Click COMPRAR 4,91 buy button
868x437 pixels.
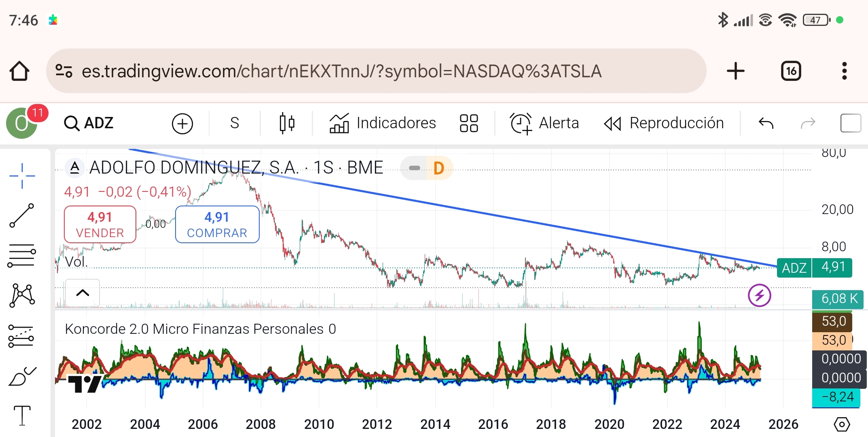pyautogui.click(x=217, y=225)
